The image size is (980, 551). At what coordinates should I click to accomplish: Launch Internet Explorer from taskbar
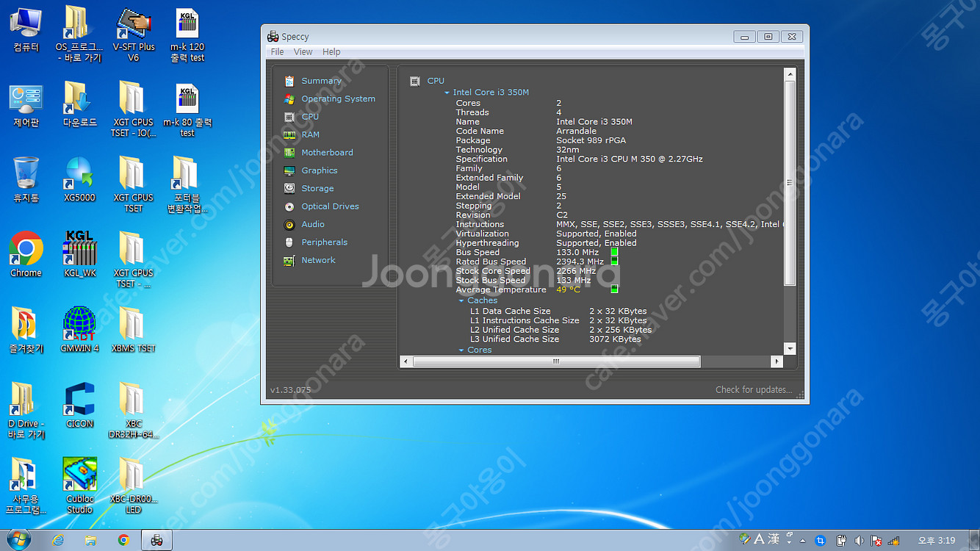click(58, 541)
